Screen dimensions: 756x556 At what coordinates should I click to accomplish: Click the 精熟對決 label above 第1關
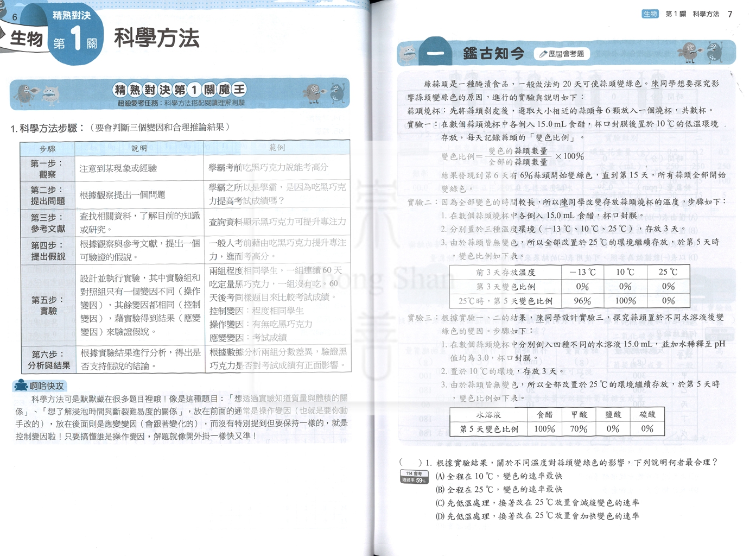click(x=72, y=15)
